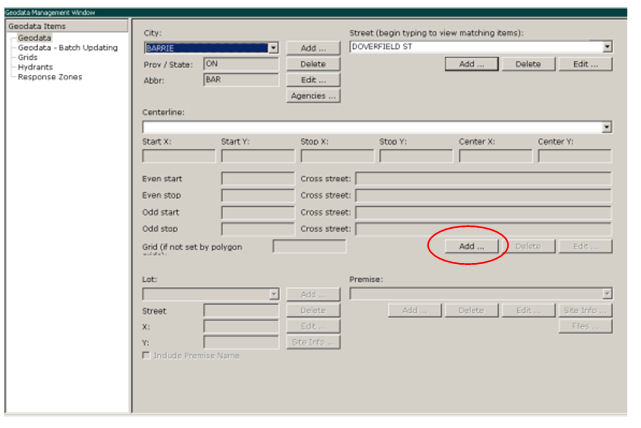Open Geodata - Batch Updating item
Screen dimensions: 641x428
coord(67,48)
